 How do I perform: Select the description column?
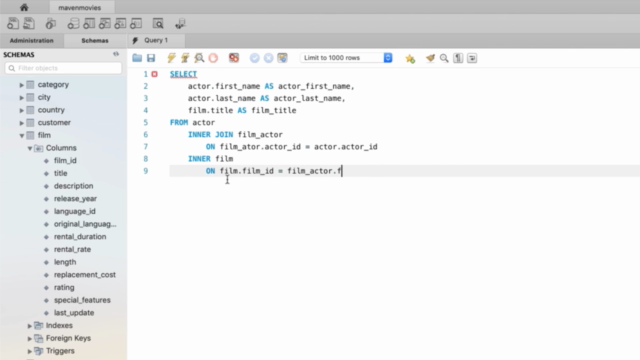(73, 186)
